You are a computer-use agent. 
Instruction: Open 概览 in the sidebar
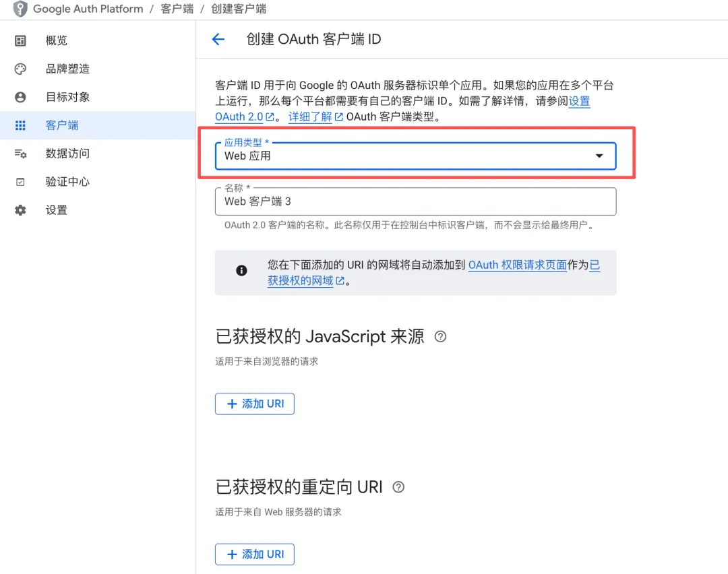coord(98,41)
